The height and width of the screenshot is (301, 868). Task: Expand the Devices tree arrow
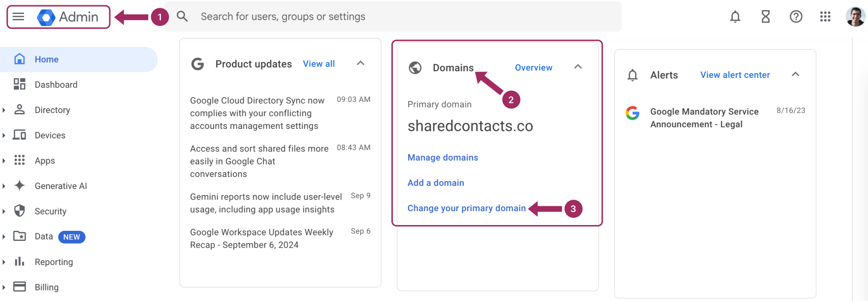tap(4, 136)
